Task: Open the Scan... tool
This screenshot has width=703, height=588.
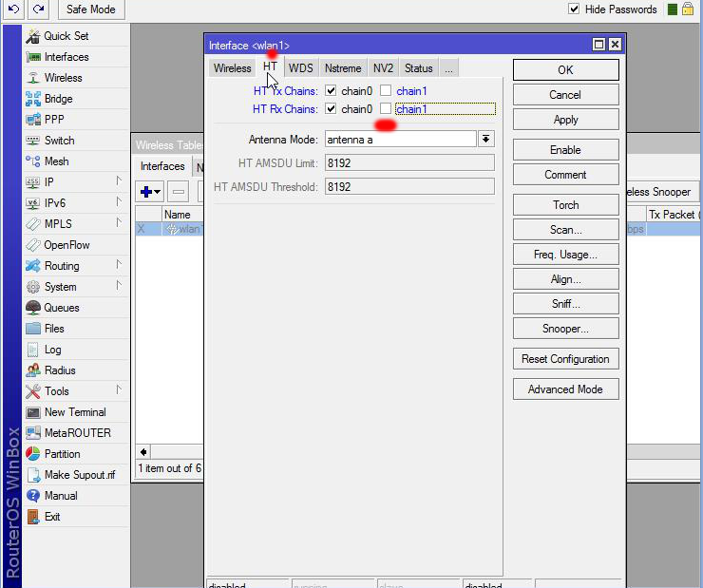Action: (x=566, y=230)
